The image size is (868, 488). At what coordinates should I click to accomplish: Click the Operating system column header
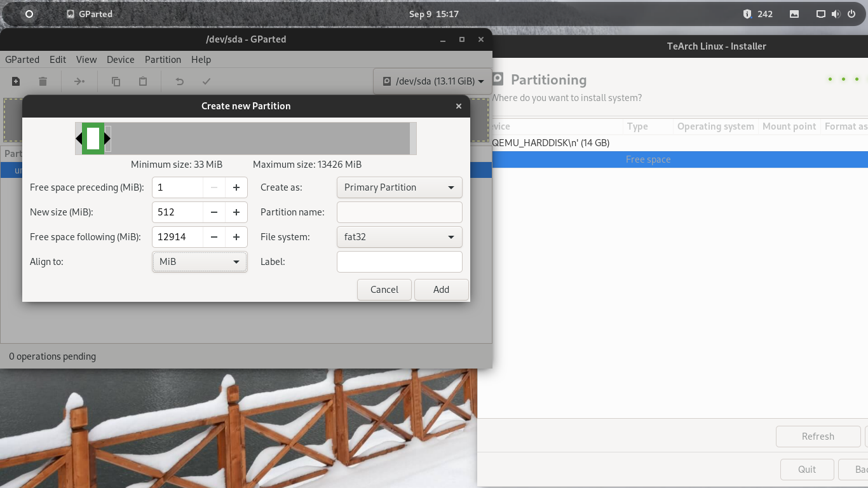coord(715,126)
